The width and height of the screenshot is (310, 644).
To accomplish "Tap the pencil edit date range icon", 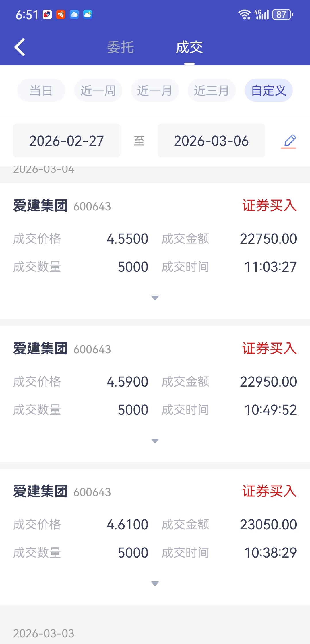I will pos(289,141).
